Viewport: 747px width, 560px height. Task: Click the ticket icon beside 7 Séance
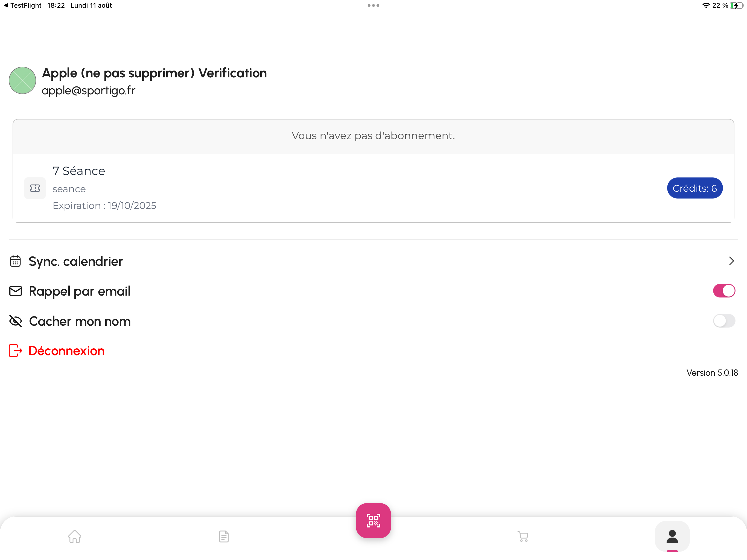pos(35,188)
